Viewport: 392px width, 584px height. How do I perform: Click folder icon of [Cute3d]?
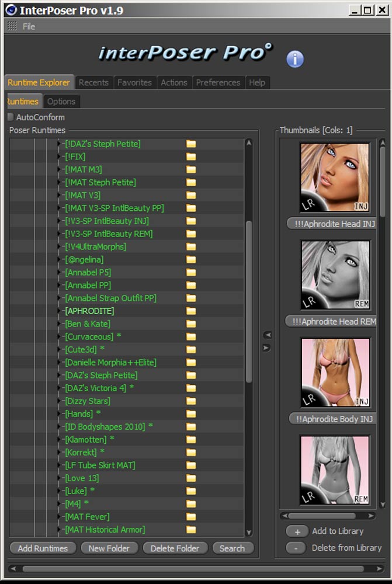(191, 349)
